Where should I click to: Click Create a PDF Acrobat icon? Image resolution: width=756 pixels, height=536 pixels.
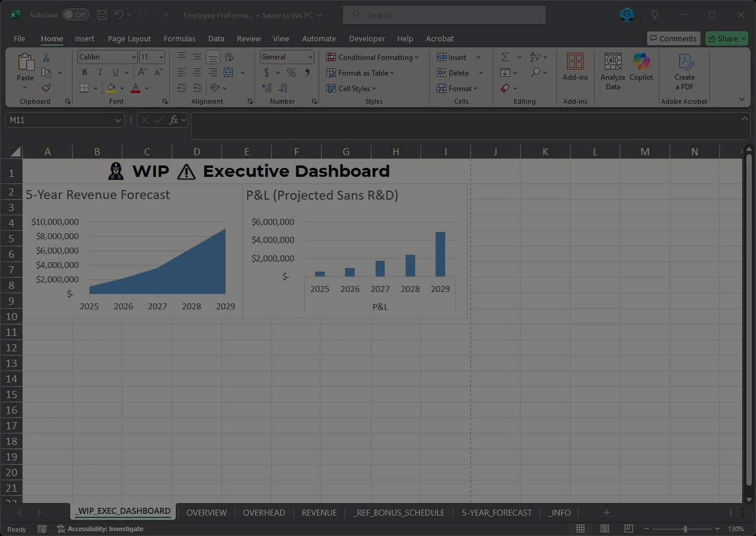coord(685,71)
